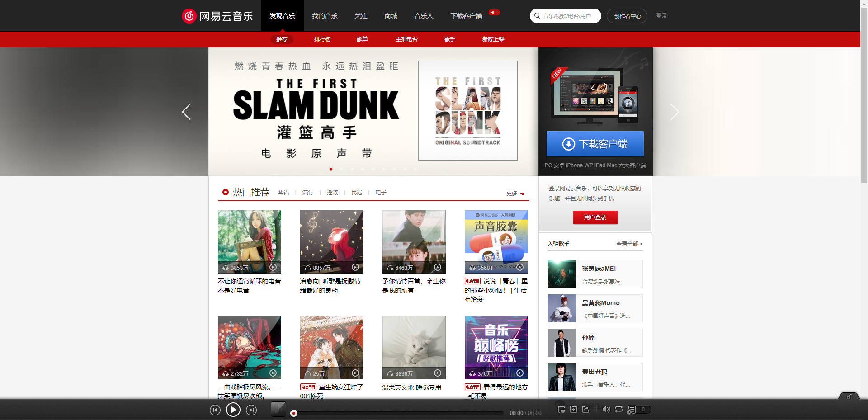Show the previous banner with left arrow
This screenshot has width=868, height=420.
(x=186, y=112)
